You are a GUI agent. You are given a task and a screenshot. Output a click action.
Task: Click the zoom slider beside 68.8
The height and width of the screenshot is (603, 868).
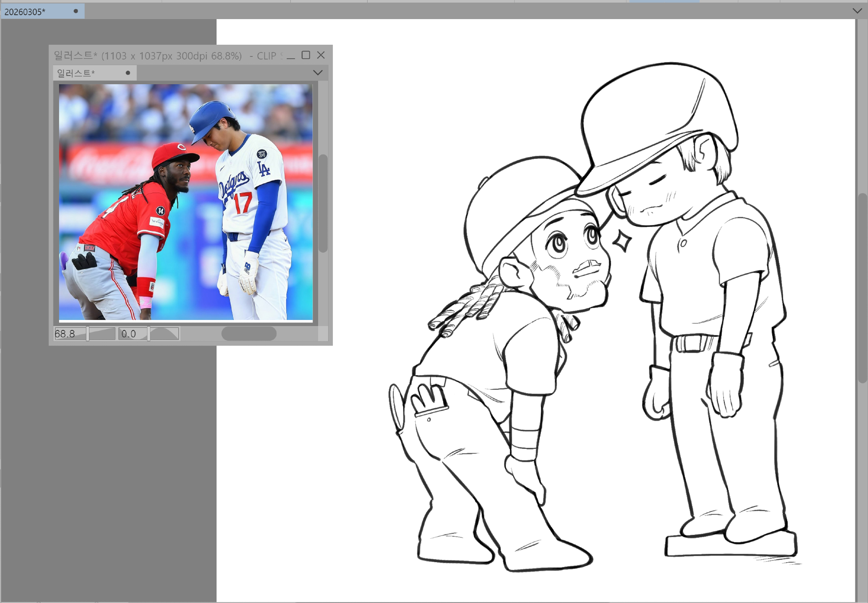click(x=102, y=334)
